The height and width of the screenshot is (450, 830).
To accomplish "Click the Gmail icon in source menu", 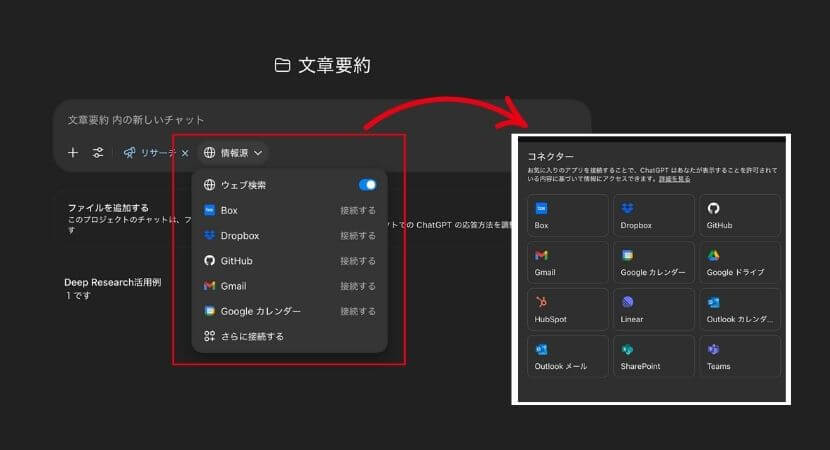I will [210, 286].
